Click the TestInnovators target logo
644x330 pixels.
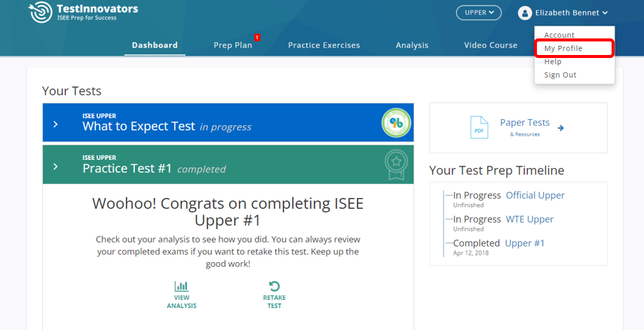(40, 12)
